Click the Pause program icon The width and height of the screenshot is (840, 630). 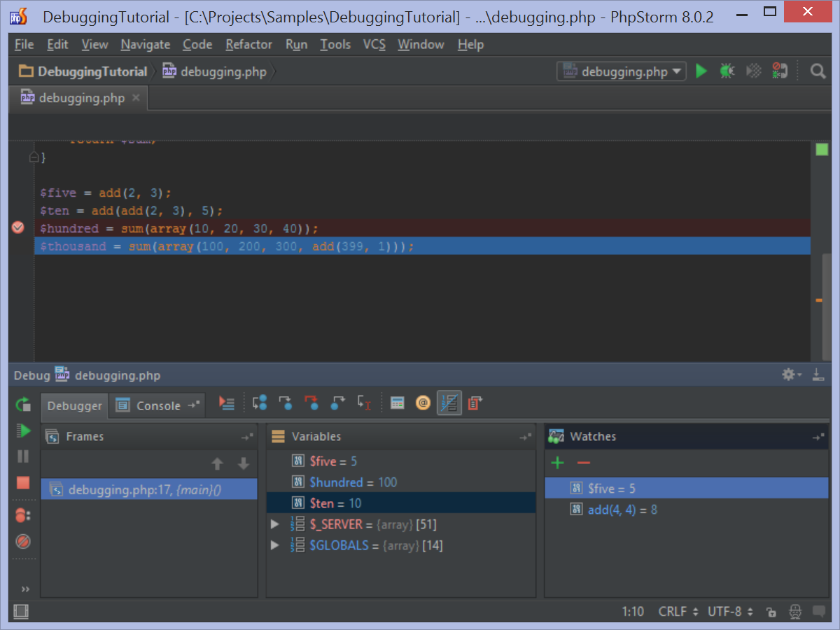click(x=23, y=456)
